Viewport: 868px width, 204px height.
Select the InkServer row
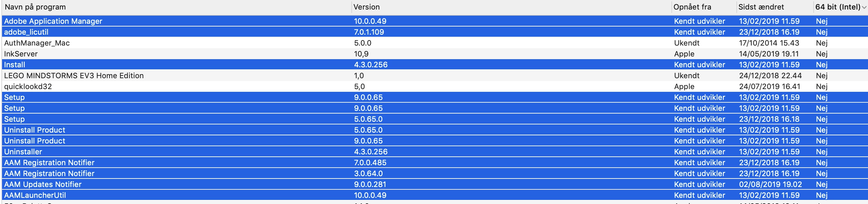435,54
